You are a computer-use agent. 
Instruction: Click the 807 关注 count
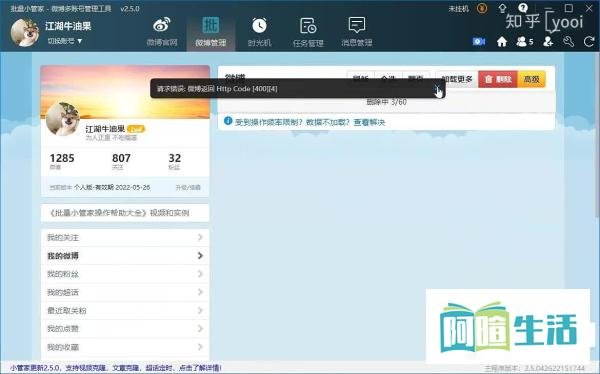(x=121, y=161)
